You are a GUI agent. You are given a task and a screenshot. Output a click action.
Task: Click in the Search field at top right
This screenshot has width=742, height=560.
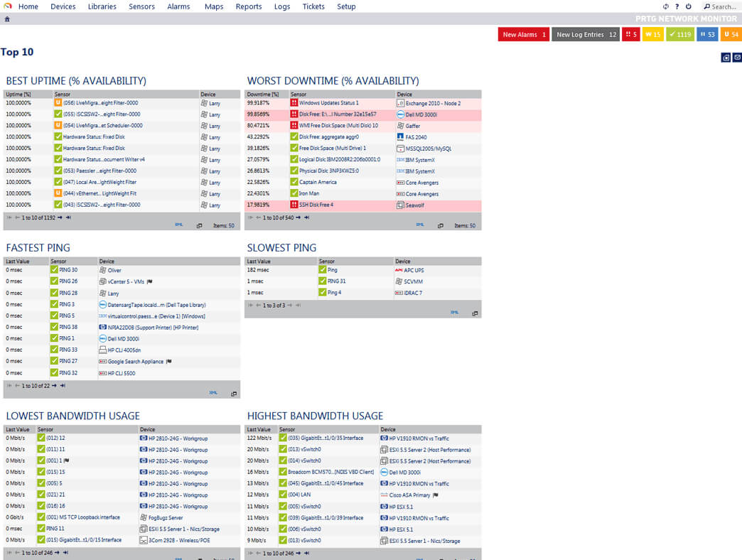point(723,6)
